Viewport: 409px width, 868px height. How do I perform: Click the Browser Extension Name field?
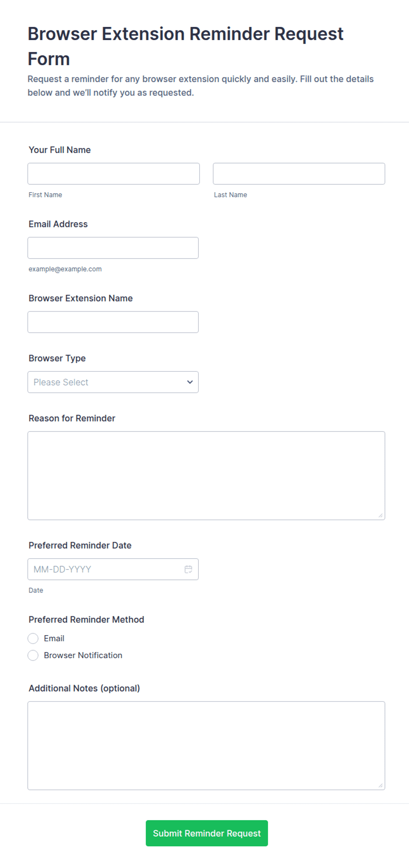(x=113, y=322)
